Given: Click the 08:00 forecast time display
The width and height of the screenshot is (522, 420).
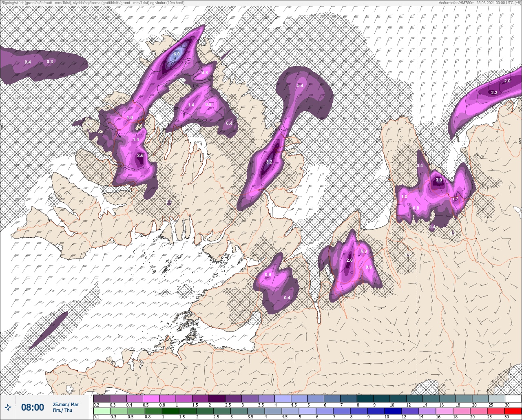Looking at the screenshot, I should 32,407.
